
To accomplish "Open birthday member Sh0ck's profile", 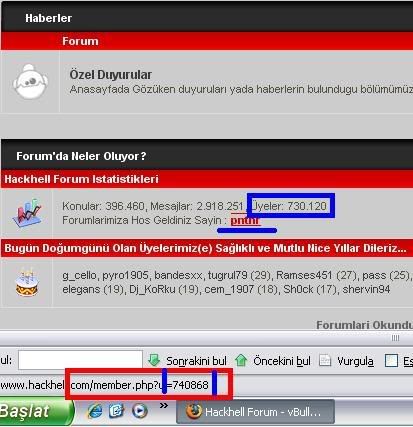I will [x=299, y=289].
